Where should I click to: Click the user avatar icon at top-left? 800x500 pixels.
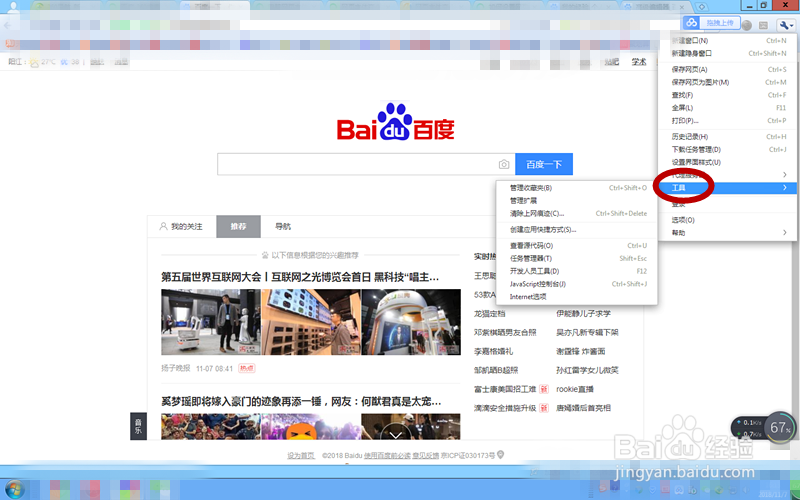pos(13,7)
